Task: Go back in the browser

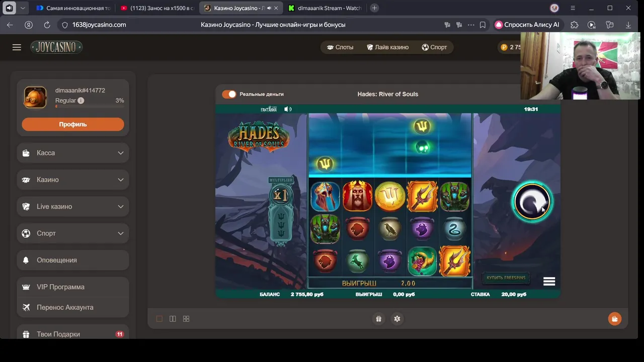Action: (10, 25)
